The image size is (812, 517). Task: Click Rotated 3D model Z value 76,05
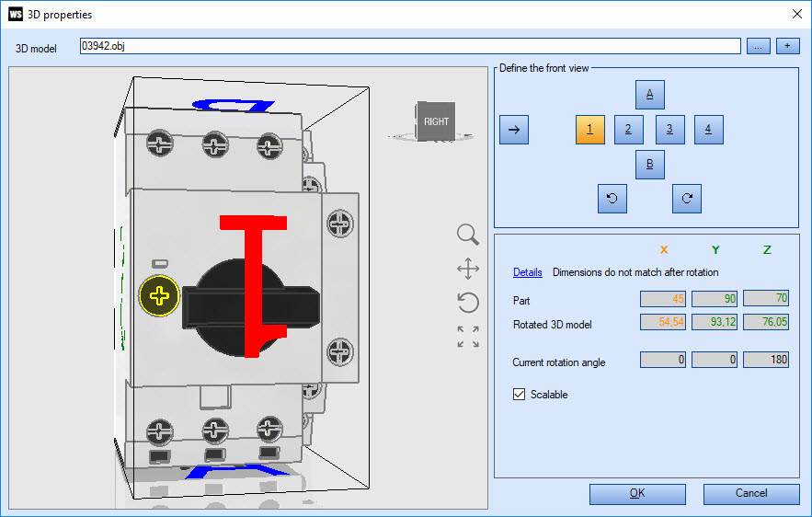pyautogui.click(x=766, y=322)
